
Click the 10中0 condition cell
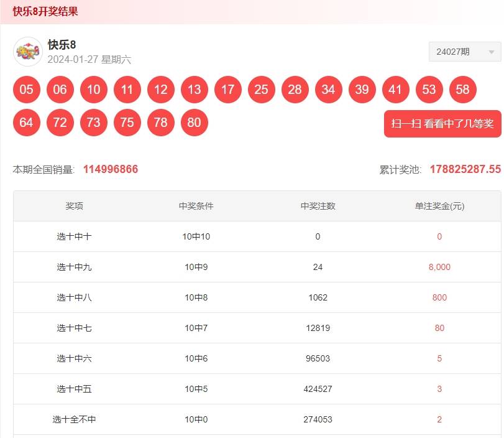coord(196,419)
